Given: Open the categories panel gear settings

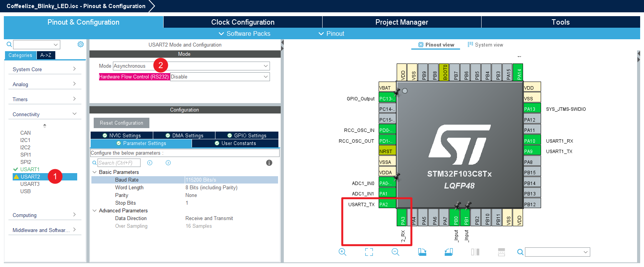Looking at the screenshot, I should point(81,44).
